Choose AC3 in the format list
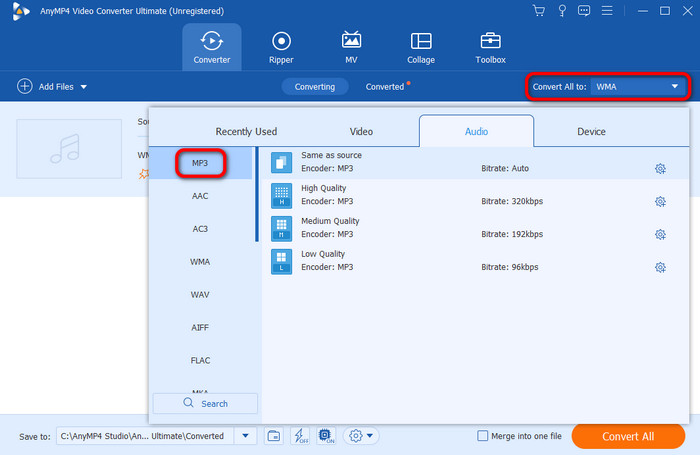700x455 pixels. (x=200, y=229)
